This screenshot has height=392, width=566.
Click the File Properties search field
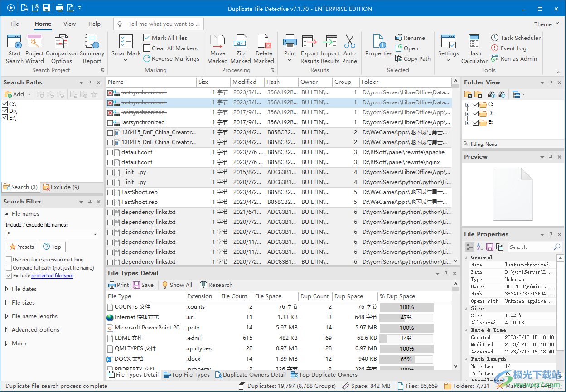click(x=534, y=247)
